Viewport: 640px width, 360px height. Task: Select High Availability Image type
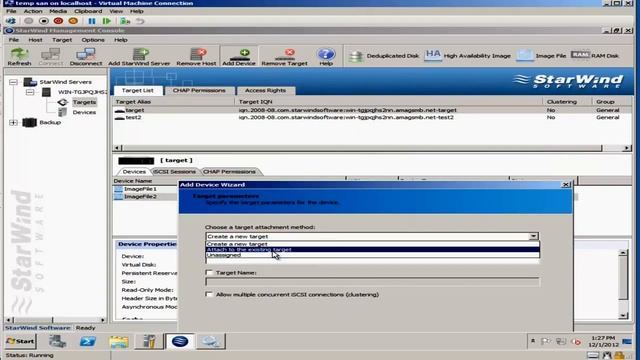tap(468, 56)
